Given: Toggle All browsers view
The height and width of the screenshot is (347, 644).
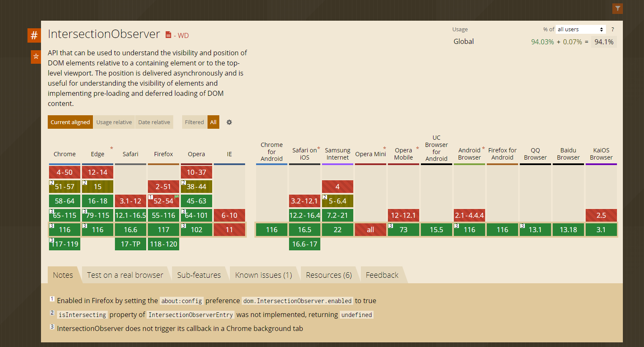Looking at the screenshot, I should coord(213,122).
